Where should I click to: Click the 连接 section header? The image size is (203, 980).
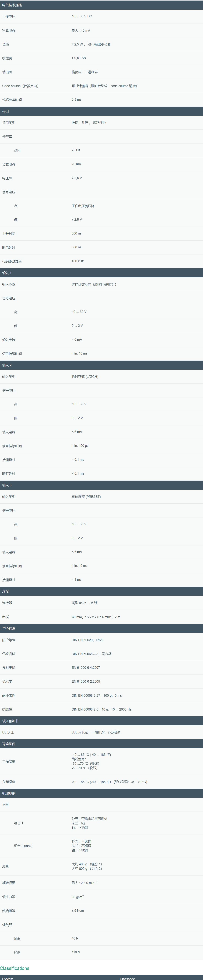point(101,591)
